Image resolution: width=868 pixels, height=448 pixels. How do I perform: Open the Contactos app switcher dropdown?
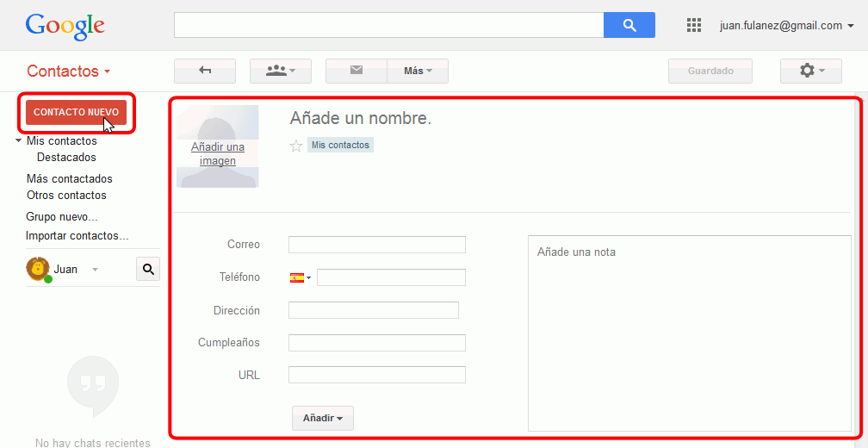pos(68,72)
